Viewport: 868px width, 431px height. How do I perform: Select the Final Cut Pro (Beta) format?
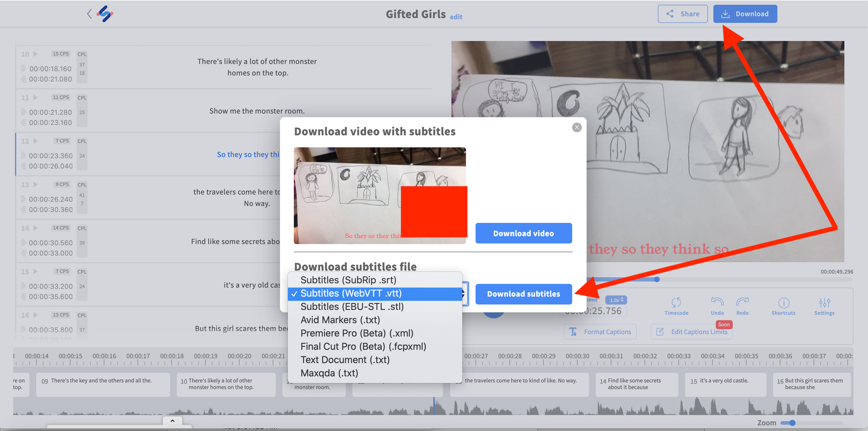(363, 347)
